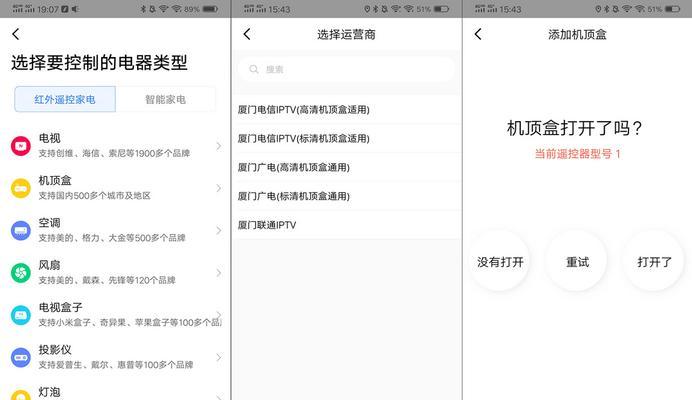Click the 选择运营商 title

[x=346, y=34]
